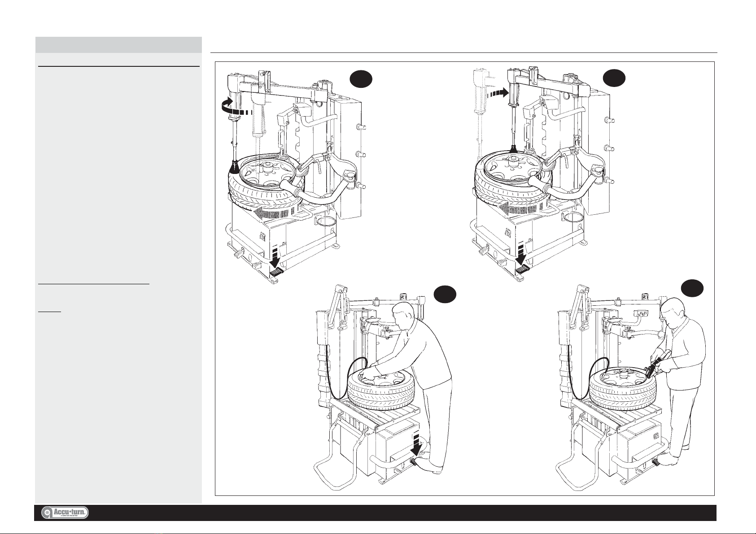Select the drawing of the man pressing down on the tire
The image size is (756, 534).
click(382, 388)
